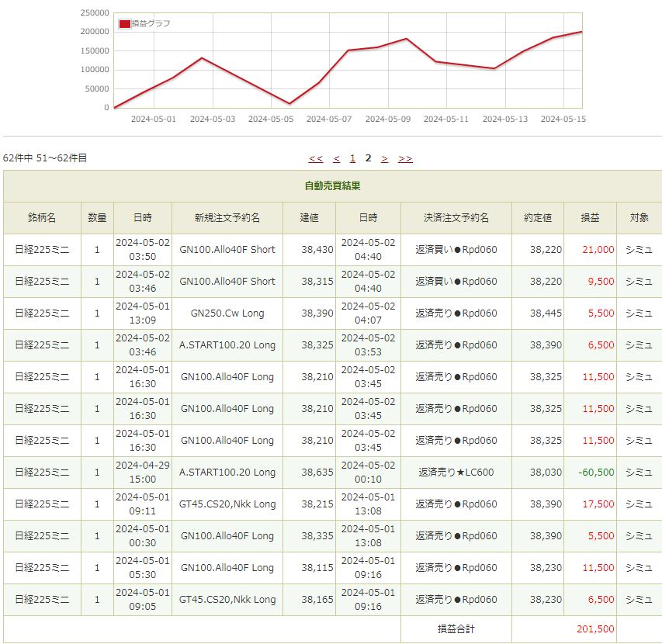Click A.START100.20 Long with 建値 38,325
The height and width of the screenshot is (644, 662).
click(x=227, y=345)
